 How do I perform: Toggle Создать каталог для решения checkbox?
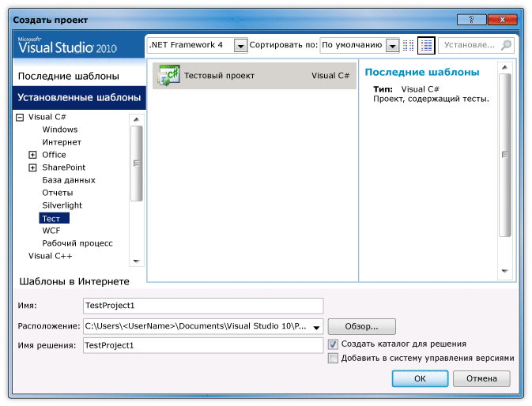[x=333, y=344]
